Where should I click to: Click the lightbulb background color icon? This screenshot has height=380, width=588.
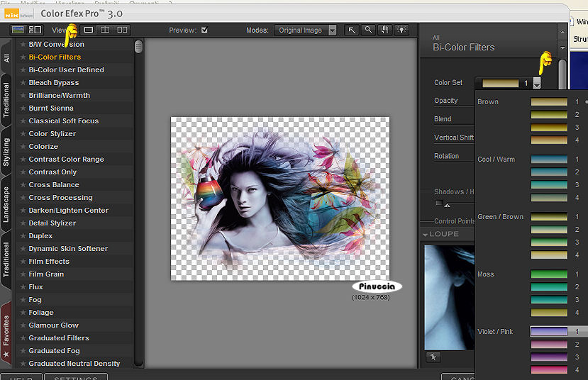coord(402,30)
